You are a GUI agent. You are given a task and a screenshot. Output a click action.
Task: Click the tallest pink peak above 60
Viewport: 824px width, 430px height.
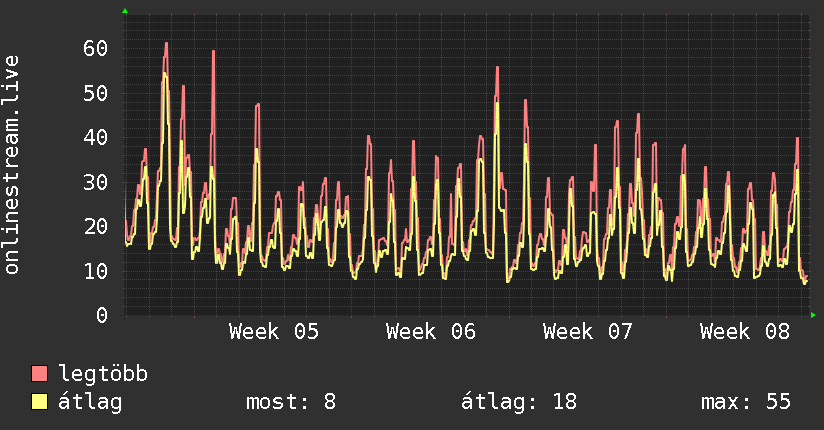tap(166, 44)
